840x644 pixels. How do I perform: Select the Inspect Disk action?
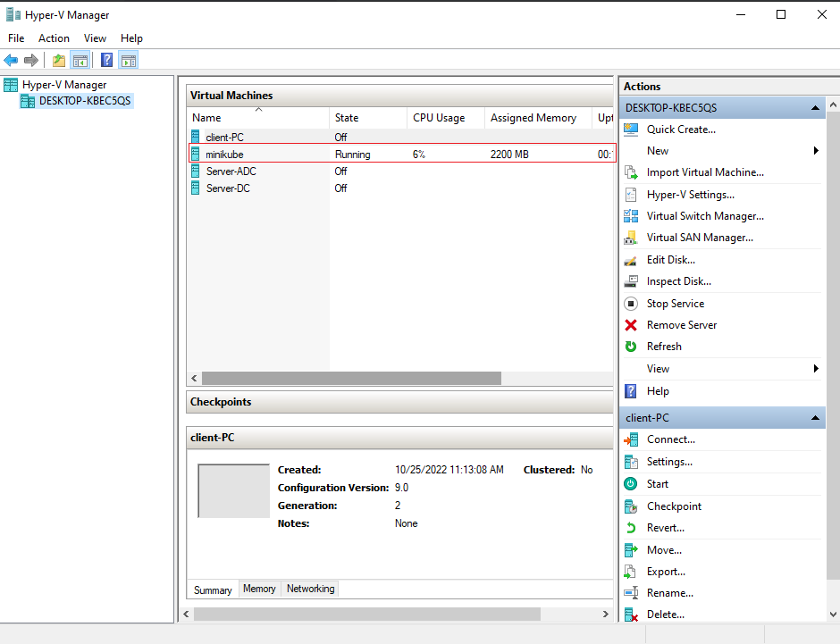tap(677, 280)
